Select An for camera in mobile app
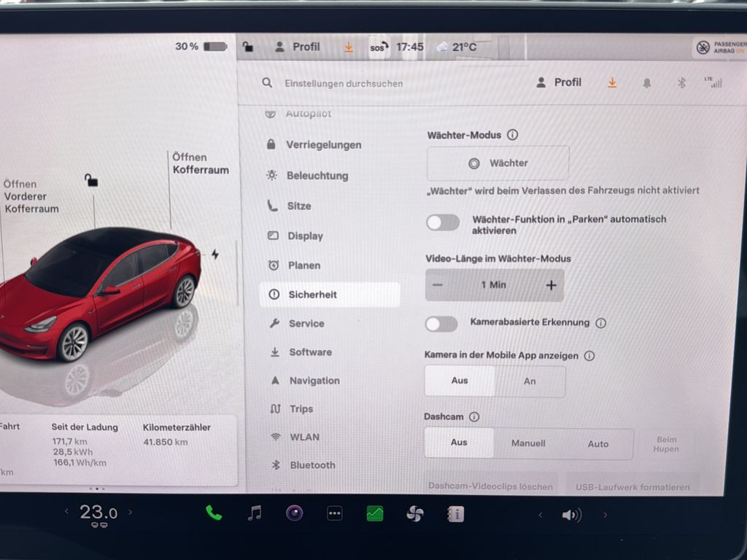The image size is (747, 560). click(x=530, y=381)
